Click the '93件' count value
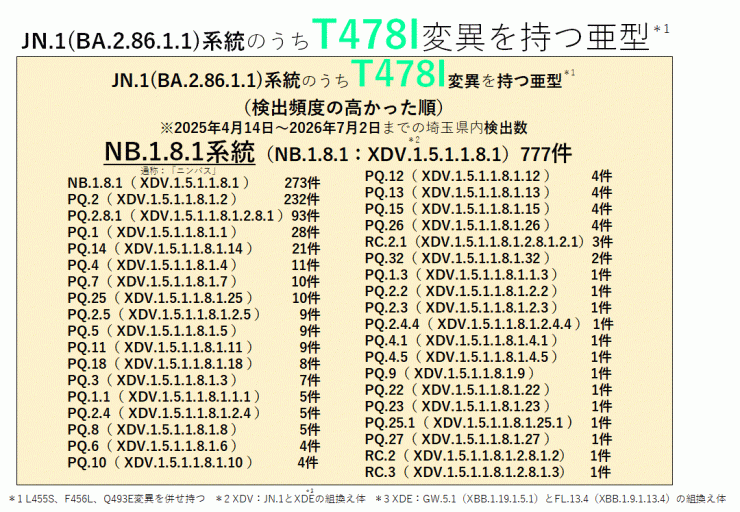740x512 pixels. click(306, 216)
